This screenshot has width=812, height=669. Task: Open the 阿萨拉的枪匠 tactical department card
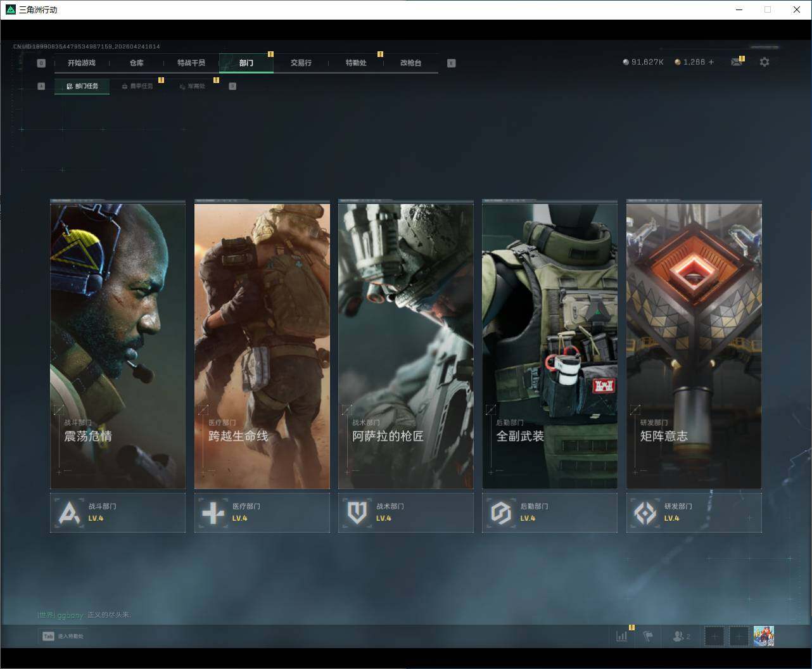405,345
